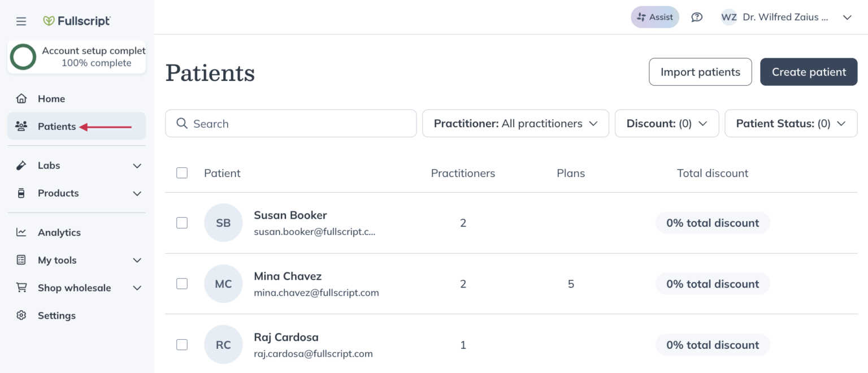Open the Discount filter dropdown

pos(667,123)
